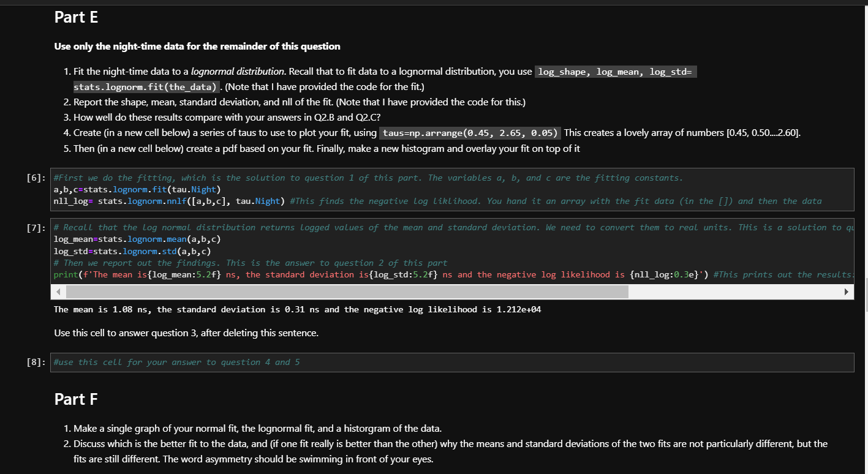Click the line 'a,b,c=stats.lognorm.fit(tau.Night)'
Screen dimensions: 868x474
point(137,190)
